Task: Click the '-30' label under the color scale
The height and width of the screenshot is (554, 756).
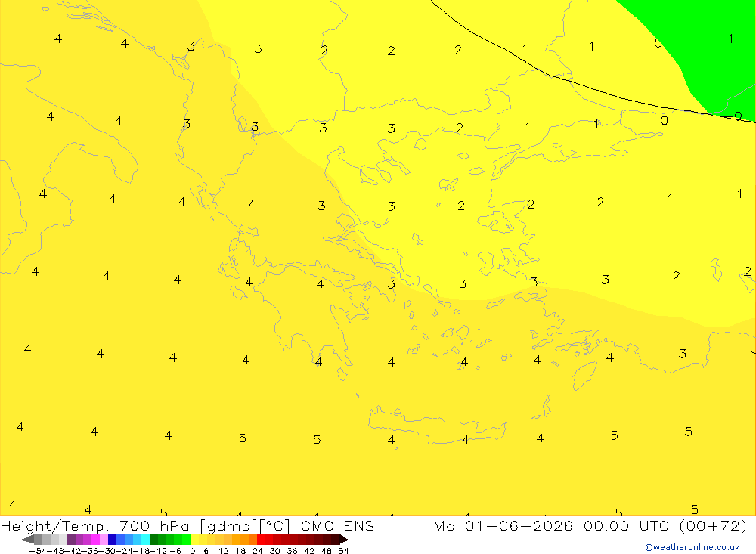Action: 107,551
